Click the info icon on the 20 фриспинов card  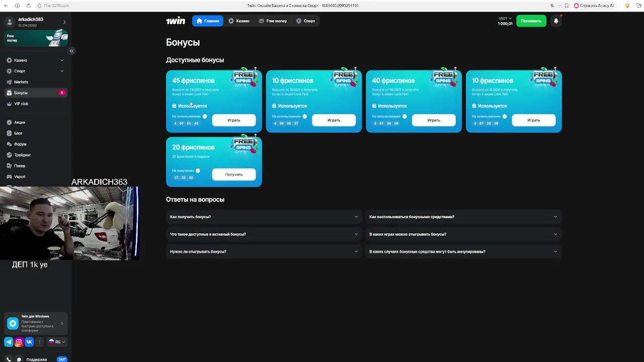198,171
